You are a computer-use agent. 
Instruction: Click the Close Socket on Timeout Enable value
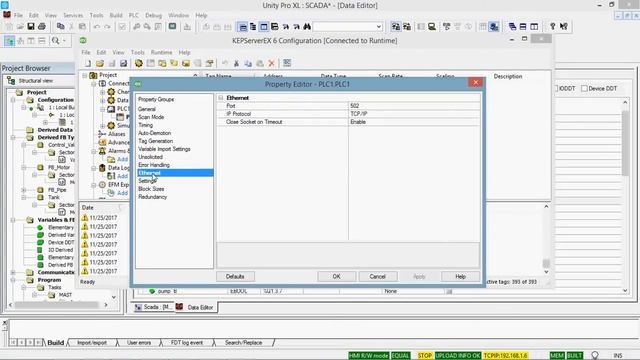414,122
